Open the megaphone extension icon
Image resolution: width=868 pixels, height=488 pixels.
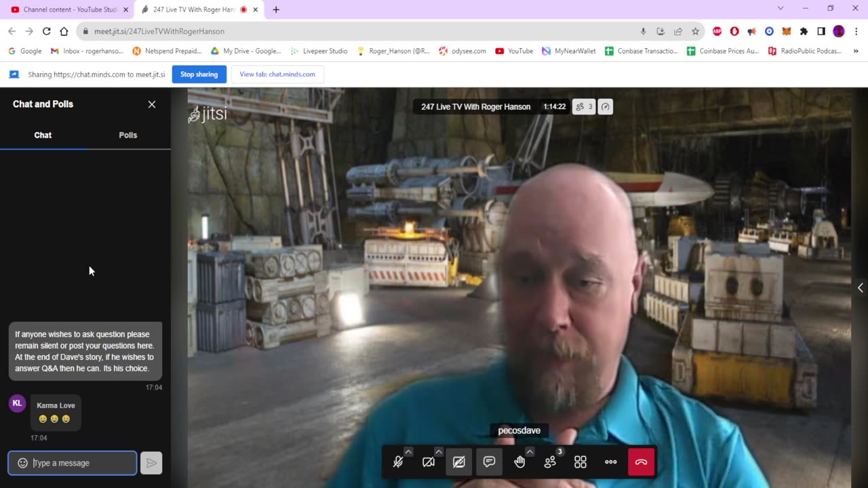coord(751,31)
